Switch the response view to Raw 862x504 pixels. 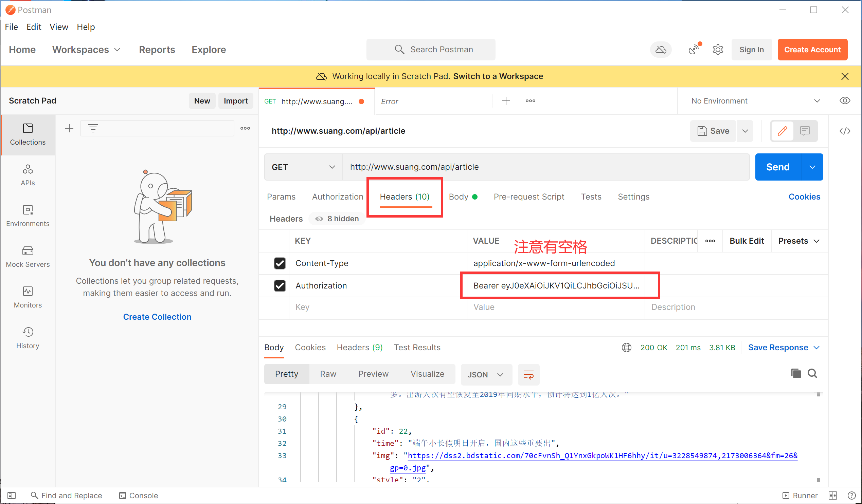point(328,374)
